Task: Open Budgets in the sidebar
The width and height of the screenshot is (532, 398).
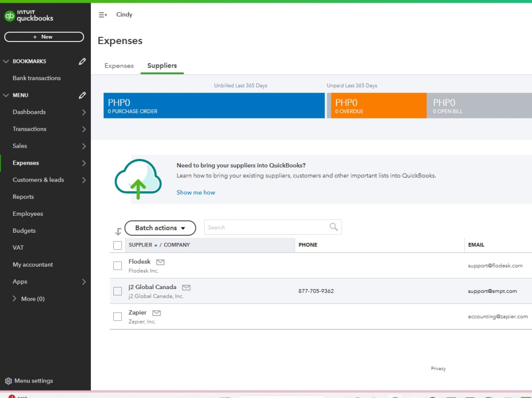Action: [24, 231]
